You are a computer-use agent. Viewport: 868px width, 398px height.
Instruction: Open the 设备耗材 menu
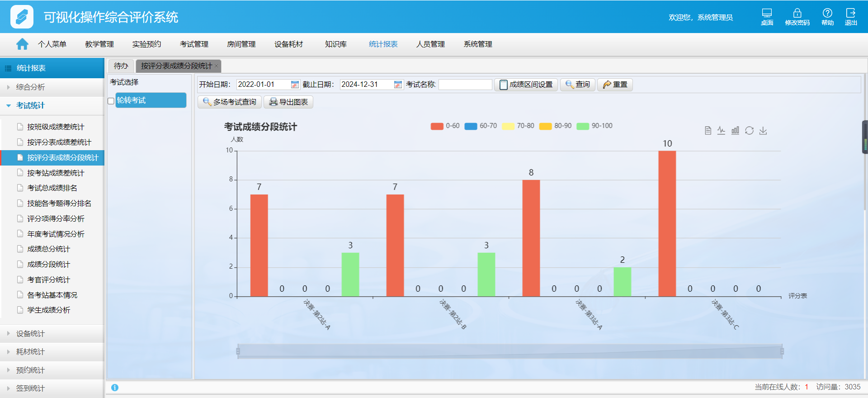[288, 44]
